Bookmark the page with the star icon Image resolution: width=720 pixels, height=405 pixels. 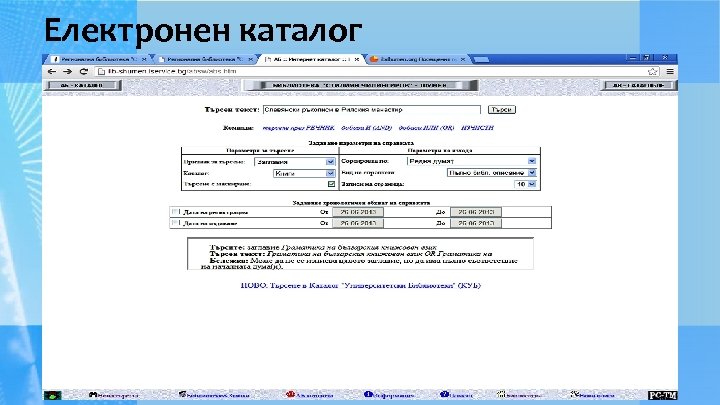(x=652, y=72)
